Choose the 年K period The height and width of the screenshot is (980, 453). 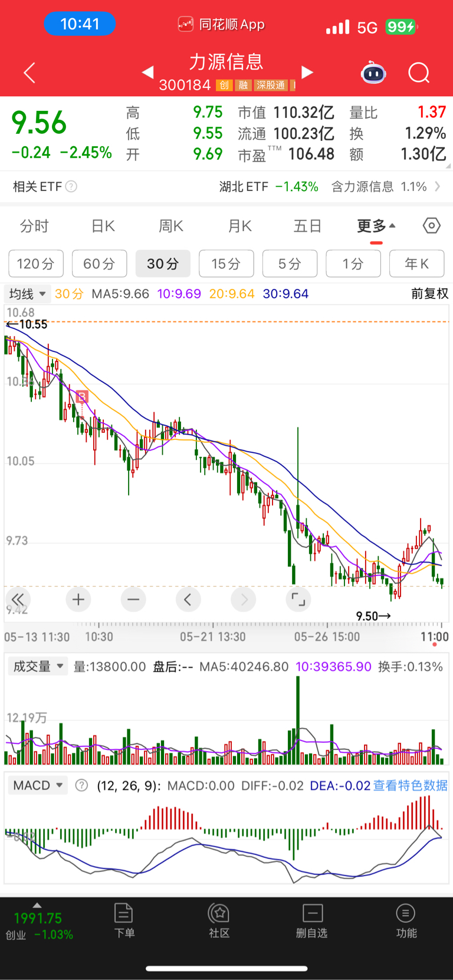point(417,264)
